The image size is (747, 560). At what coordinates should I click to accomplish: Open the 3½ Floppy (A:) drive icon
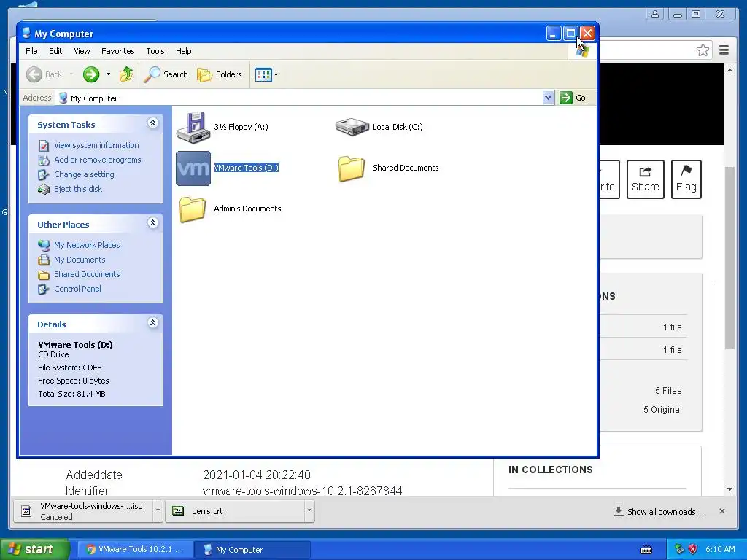pyautogui.click(x=193, y=127)
